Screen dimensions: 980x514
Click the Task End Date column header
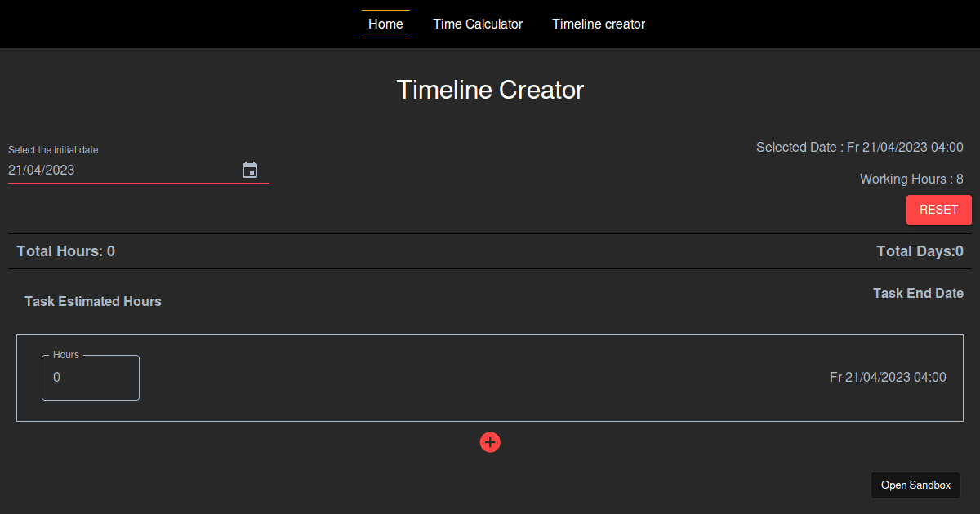tap(918, 292)
